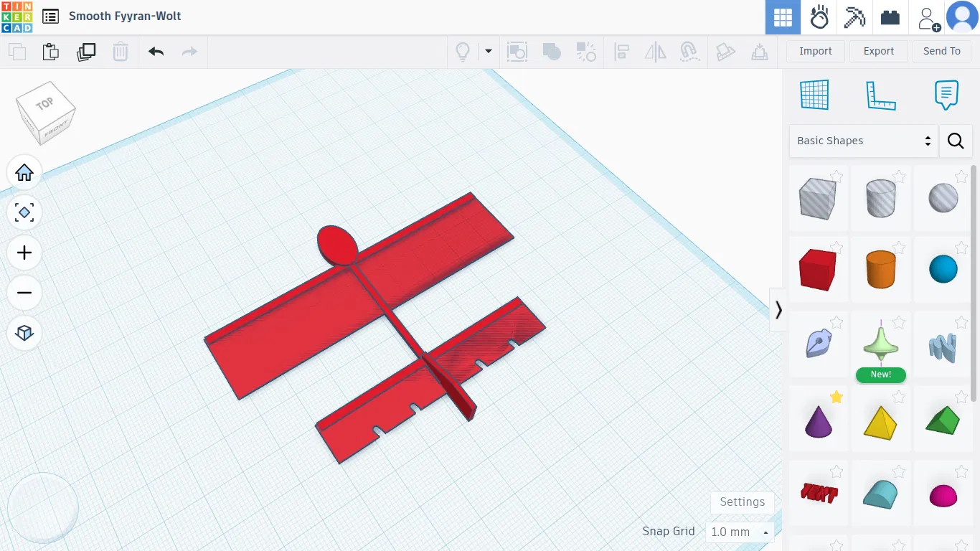Undo the last action
This screenshot has height=551, width=980.
point(156,52)
